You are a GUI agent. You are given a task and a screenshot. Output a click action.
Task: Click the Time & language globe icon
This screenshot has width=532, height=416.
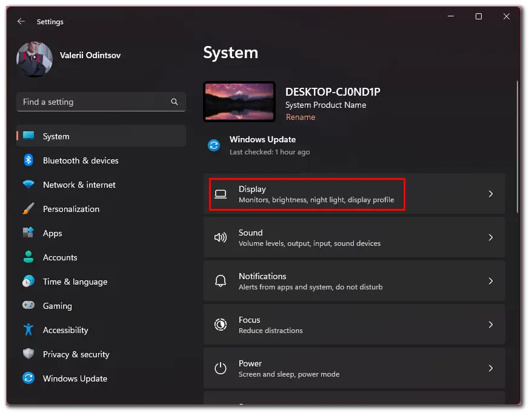[x=28, y=281]
